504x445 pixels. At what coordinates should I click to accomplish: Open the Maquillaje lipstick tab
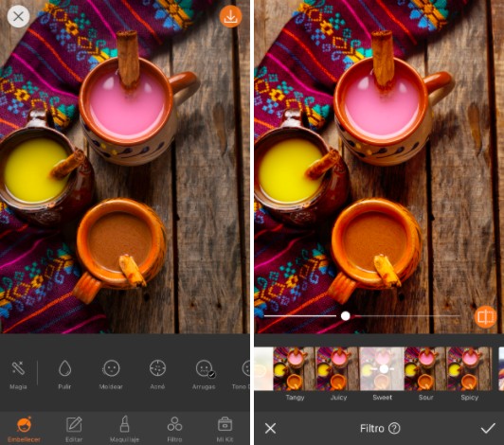pyautogui.click(x=124, y=429)
